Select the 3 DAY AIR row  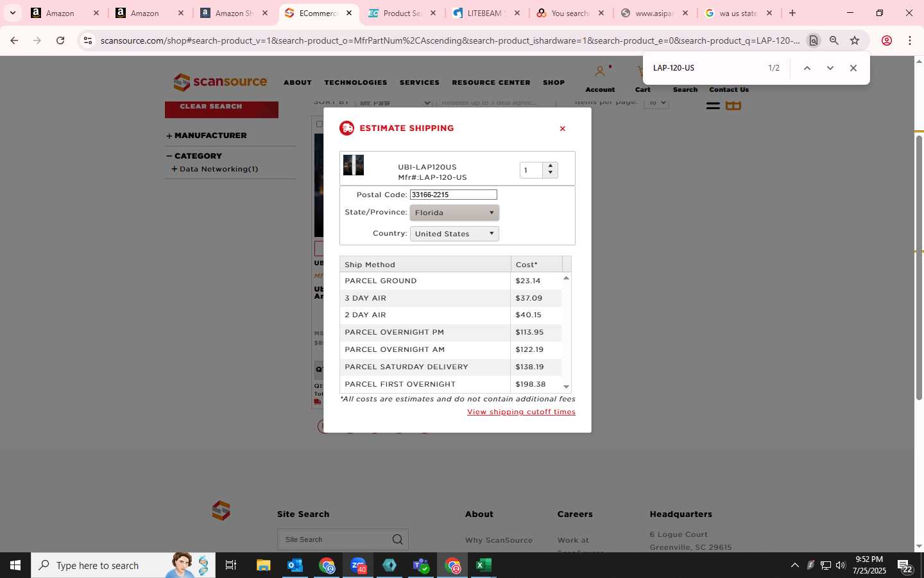[x=450, y=298]
